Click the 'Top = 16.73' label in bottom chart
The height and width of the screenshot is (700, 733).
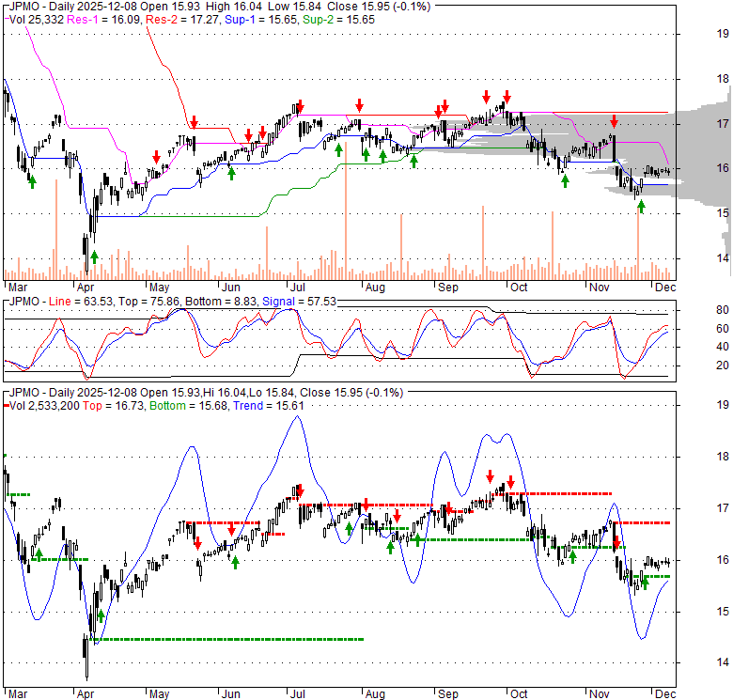coord(113,406)
